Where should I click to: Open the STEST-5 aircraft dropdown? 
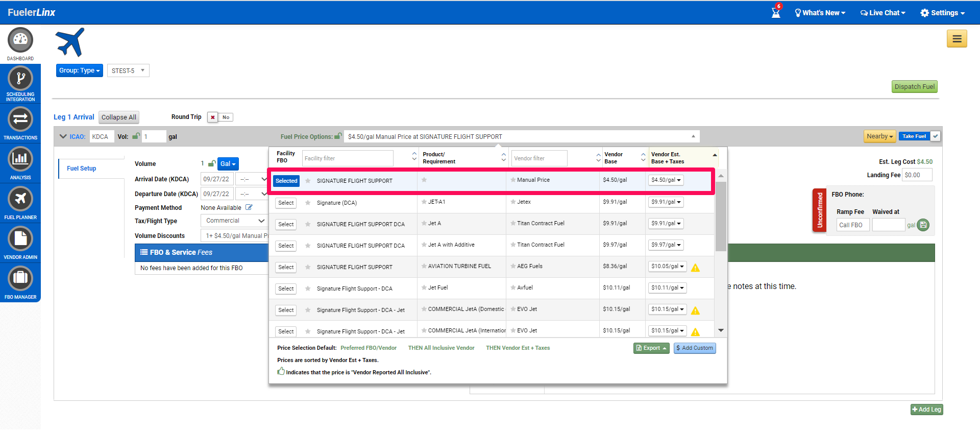coord(128,70)
